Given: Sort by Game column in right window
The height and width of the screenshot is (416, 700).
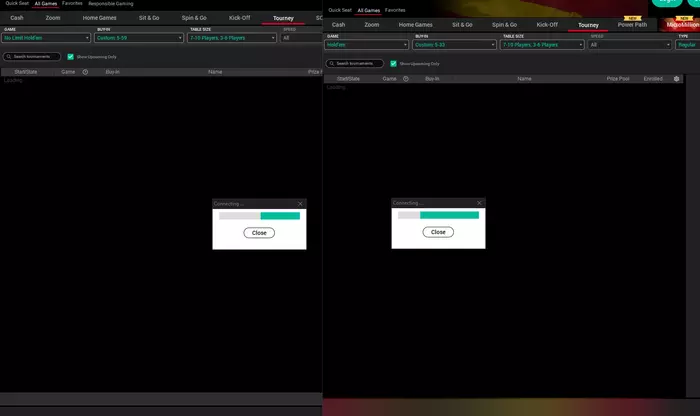Looking at the screenshot, I should pos(389,79).
